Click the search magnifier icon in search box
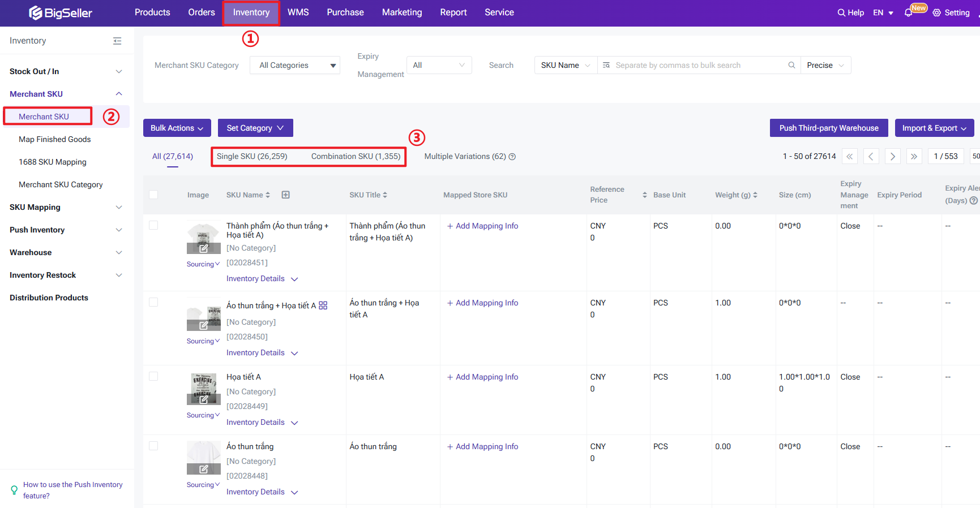Screen dimensions: 980x508 point(791,65)
